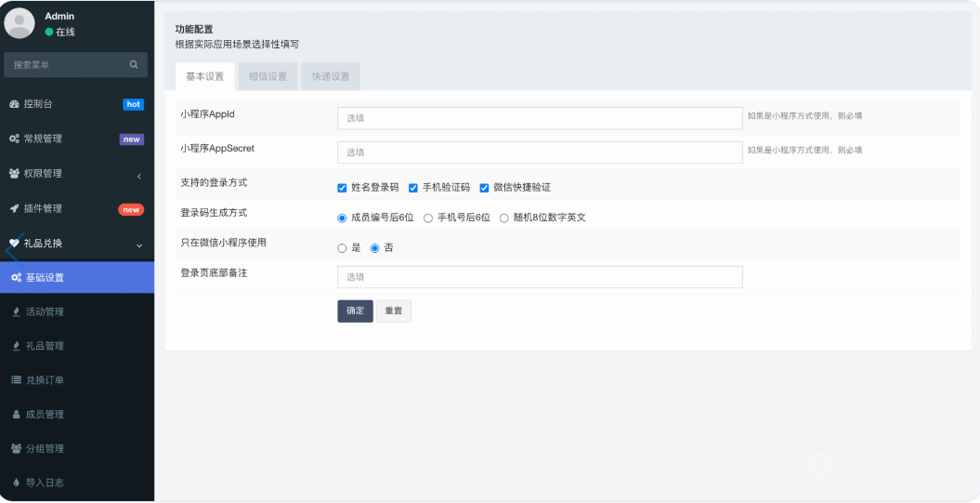Choose 是 for 只在微信小程序使用
This screenshot has width=980, height=503.
[342, 248]
